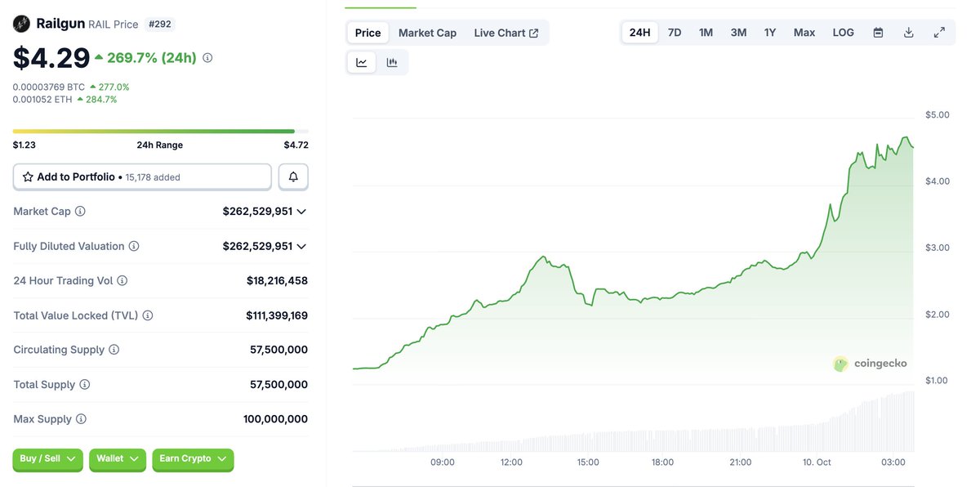The width and height of the screenshot is (980, 487).
Task: Switch to the Market Cap tab
Action: coord(427,33)
